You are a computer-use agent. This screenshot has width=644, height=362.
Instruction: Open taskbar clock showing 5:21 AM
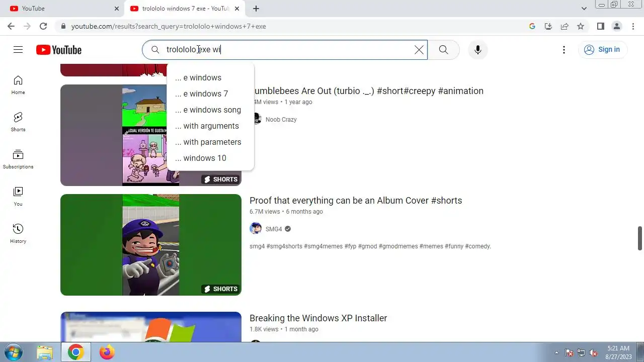pyautogui.click(x=618, y=352)
